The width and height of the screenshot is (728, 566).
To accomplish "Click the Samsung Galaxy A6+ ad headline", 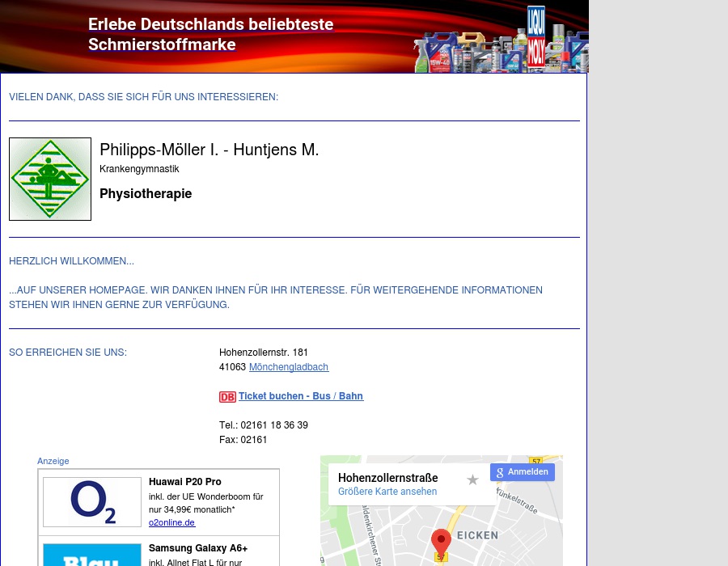I will (x=198, y=548).
